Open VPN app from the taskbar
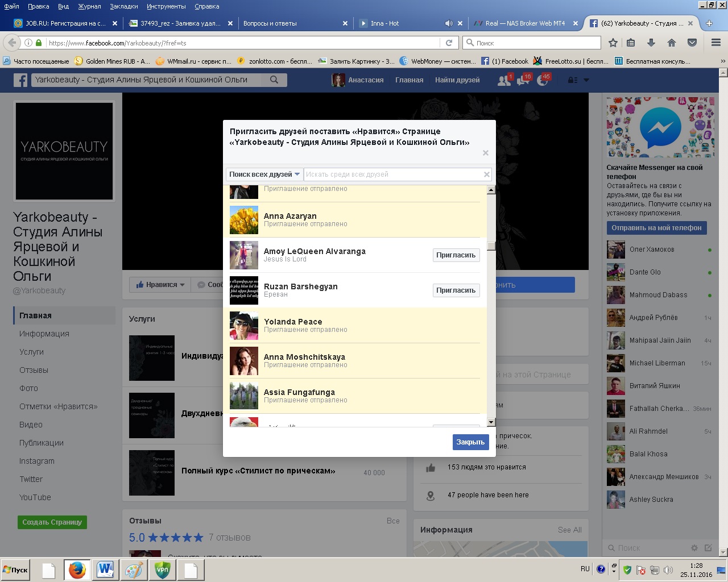The image size is (728, 582). coord(162,569)
